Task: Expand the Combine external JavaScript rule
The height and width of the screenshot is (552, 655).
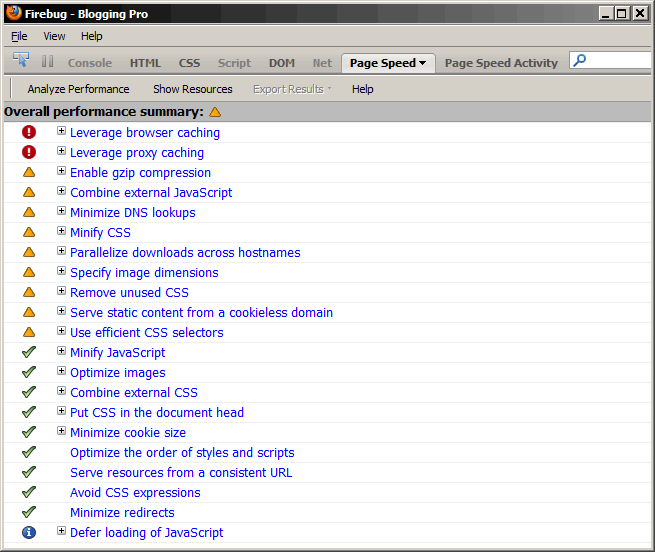Action: (61, 191)
